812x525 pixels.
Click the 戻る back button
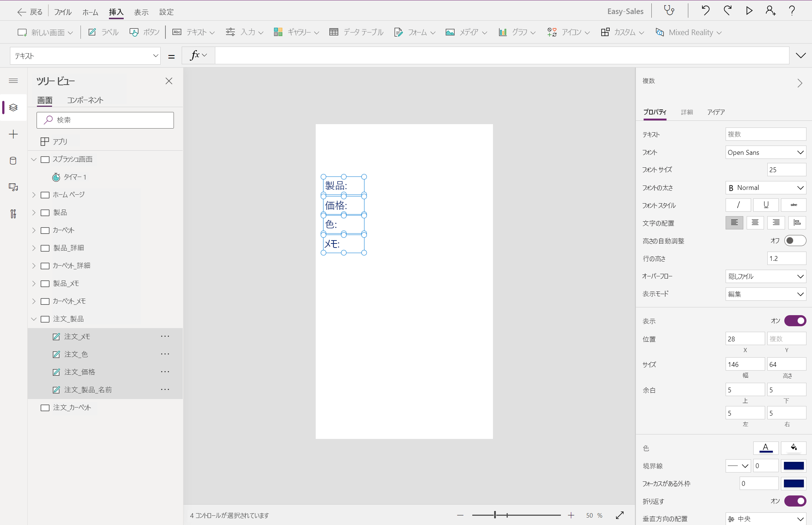[x=30, y=12]
